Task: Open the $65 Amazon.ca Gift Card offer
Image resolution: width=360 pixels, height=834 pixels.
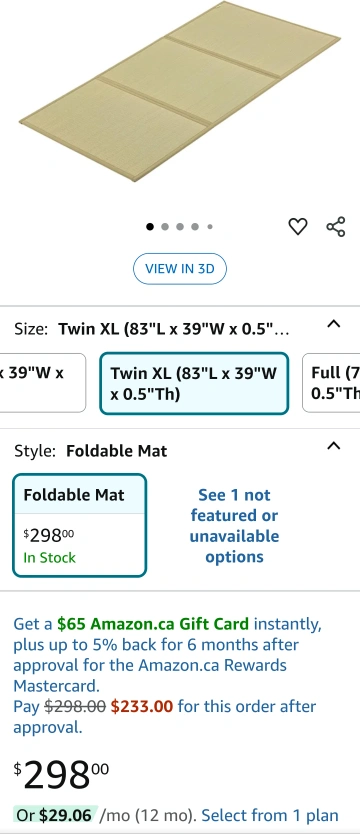Action: tap(153, 623)
